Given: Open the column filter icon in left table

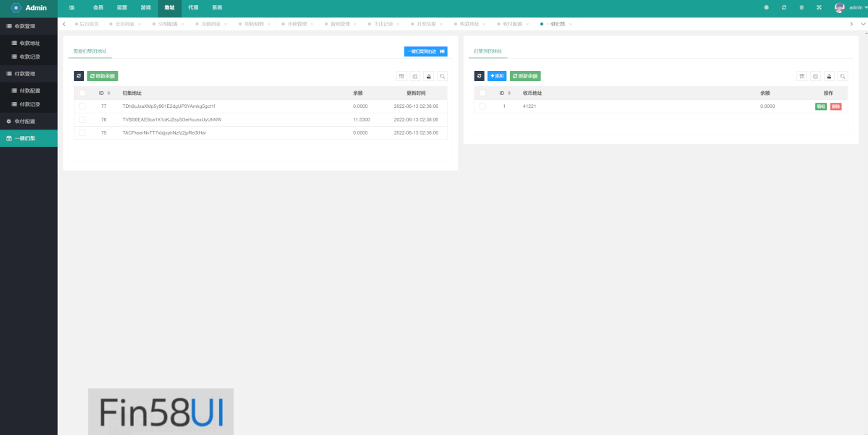Looking at the screenshot, I should coord(401,76).
